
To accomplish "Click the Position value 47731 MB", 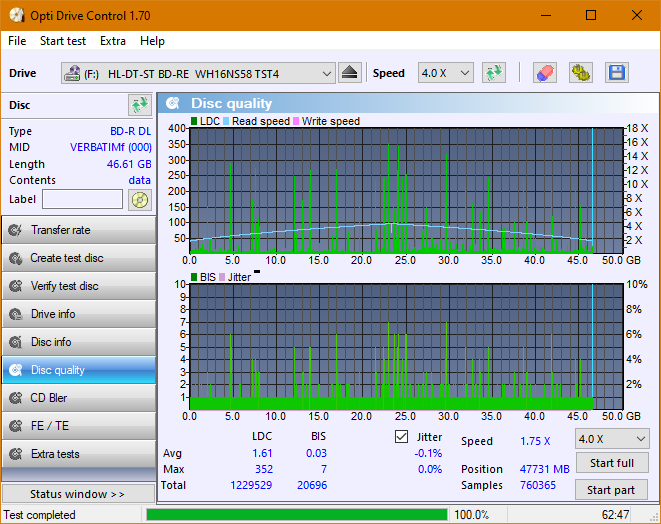I will click(x=545, y=469).
